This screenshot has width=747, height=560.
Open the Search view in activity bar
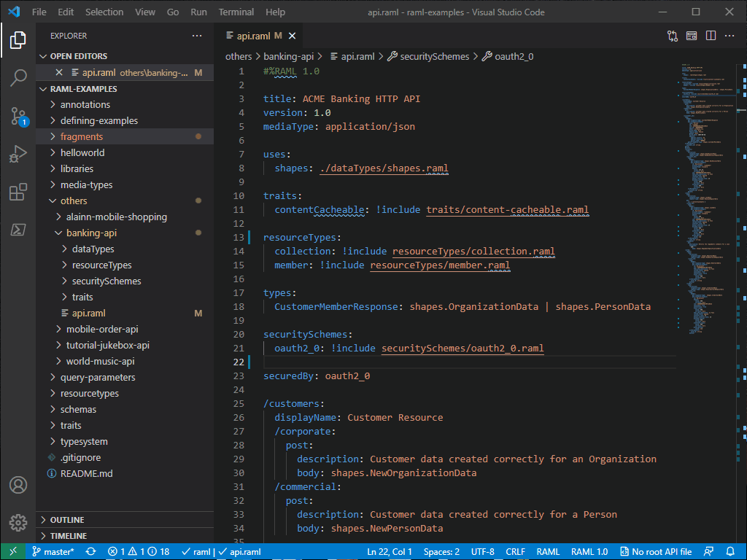[x=18, y=78]
